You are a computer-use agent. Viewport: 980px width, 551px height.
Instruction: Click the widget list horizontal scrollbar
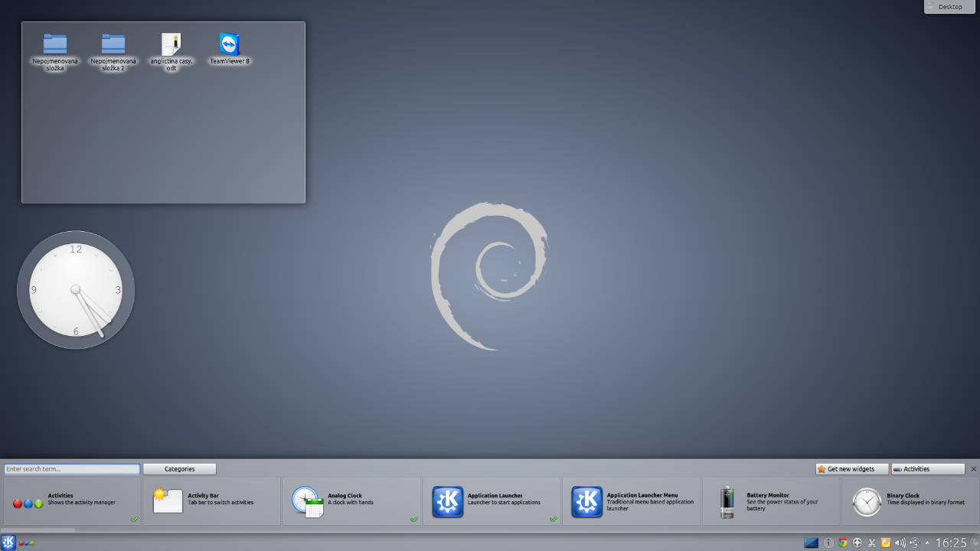pos(38,530)
